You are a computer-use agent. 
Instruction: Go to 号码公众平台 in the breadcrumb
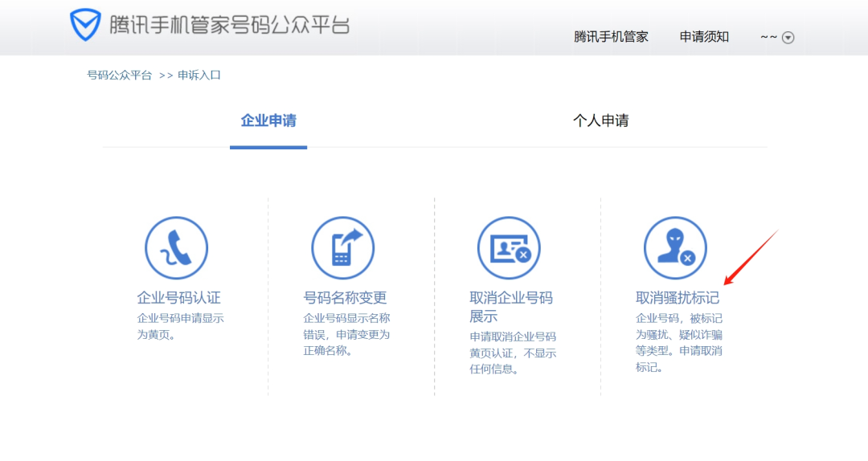119,75
